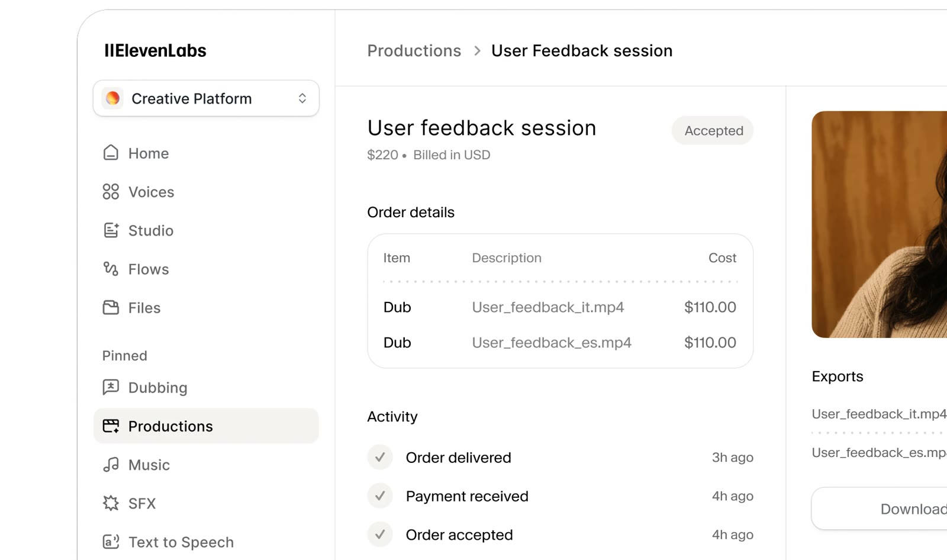Screen dimensions: 947x560
Task: Click the SFX burst icon
Action: point(111,503)
